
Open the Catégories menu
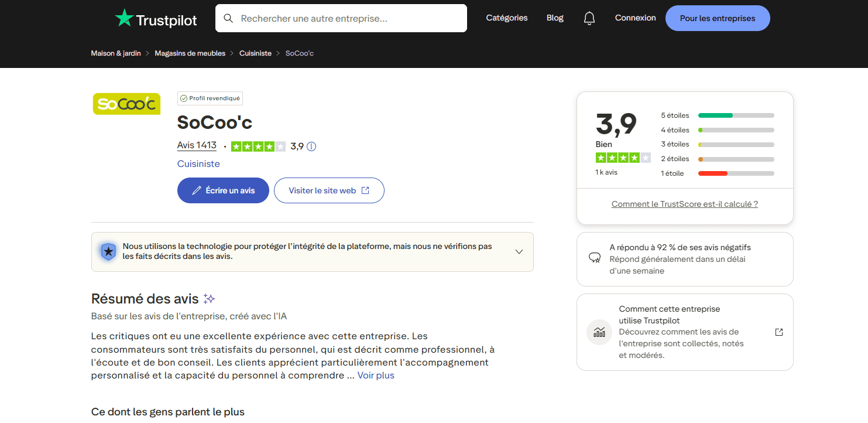[506, 18]
